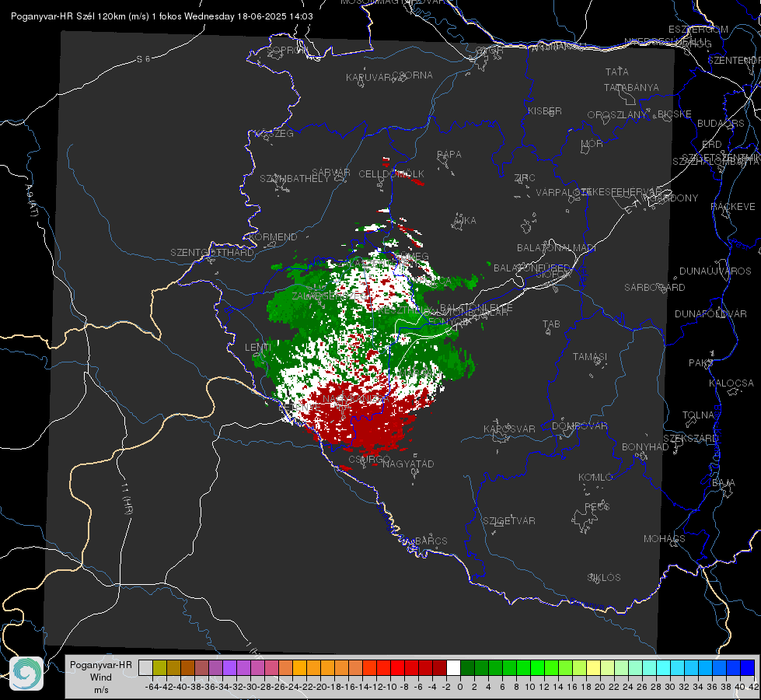Select the BARCS city label

pyautogui.click(x=431, y=541)
